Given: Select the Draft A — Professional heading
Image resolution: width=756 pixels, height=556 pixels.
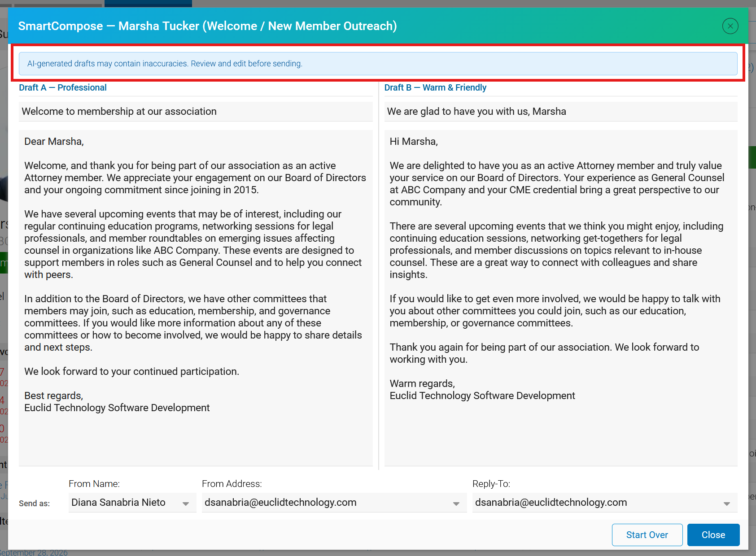Looking at the screenshot, I should [x=63, y=87].
